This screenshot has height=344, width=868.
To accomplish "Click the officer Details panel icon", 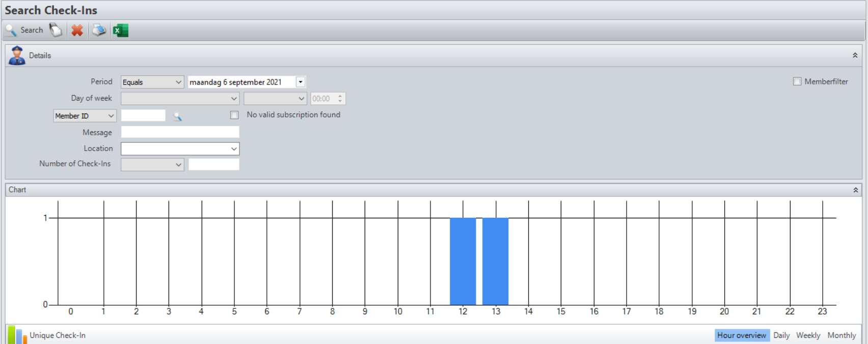I will point(17,55).
